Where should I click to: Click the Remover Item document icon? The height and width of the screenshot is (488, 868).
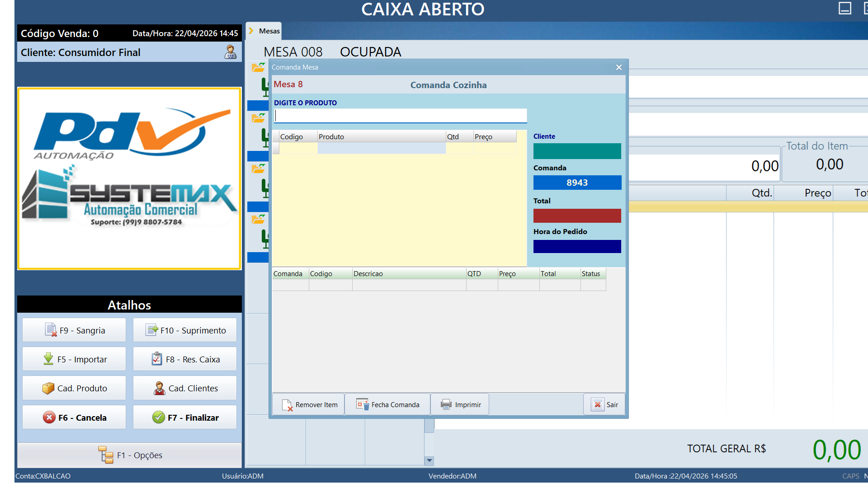click(287, 405)
